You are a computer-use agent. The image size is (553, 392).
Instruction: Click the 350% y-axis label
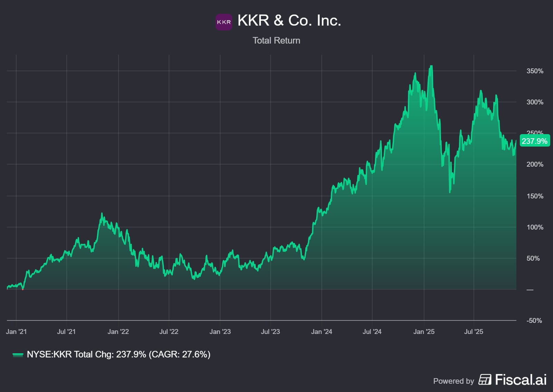tap(535, 71)
